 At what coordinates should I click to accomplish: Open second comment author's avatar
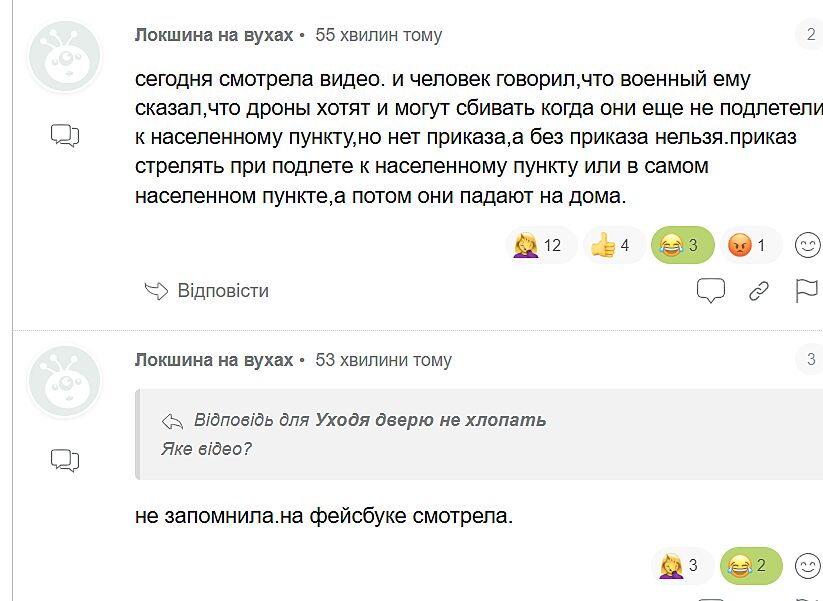(x=65, y=382)
